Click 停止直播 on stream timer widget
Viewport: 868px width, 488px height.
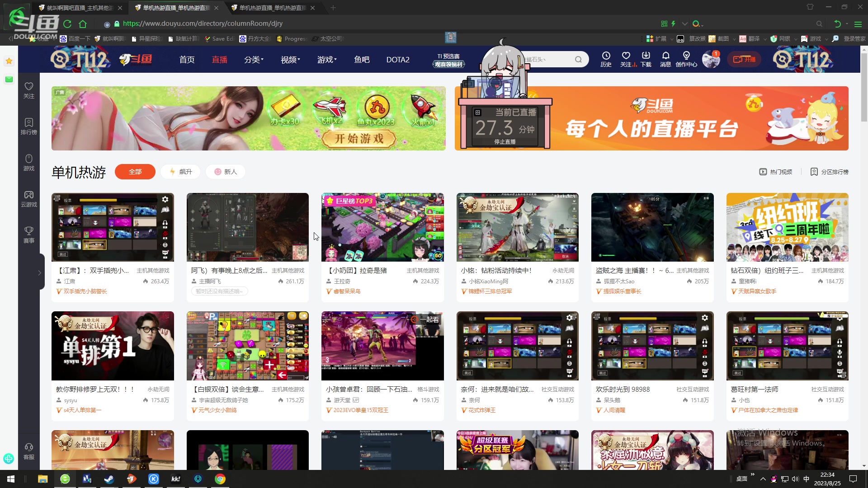[505, 142]
